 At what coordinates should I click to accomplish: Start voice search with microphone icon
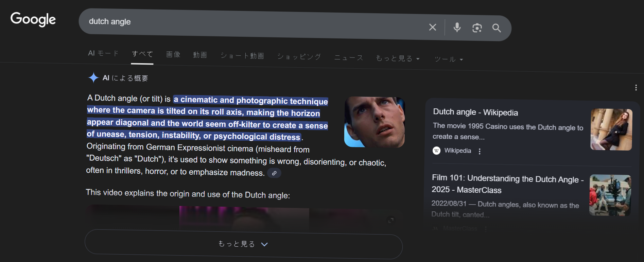point(457,28)
